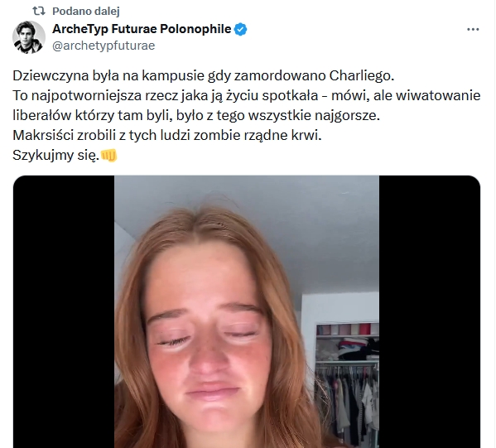Click the line starting 'Dziewczyna była na kampusie'
Viewport: 496px width, 448px height.
tap(204, 75)
